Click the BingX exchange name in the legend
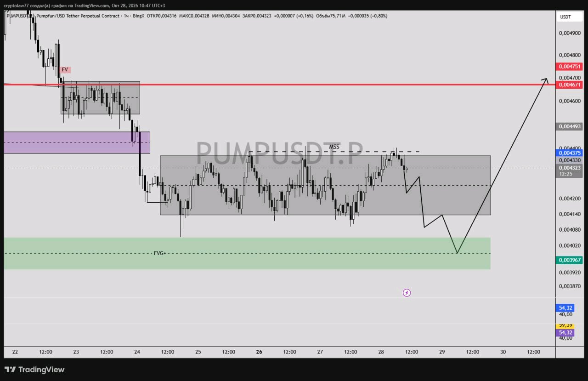Image resolution: width=588 pixels, height=381 pixels. click(x=138, y=16)
